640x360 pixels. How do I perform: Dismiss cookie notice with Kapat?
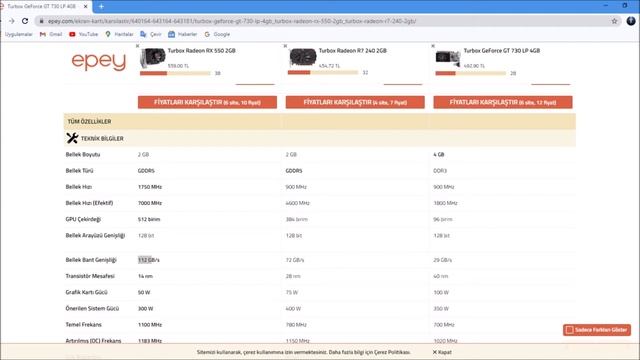click(x=442, y=352)
